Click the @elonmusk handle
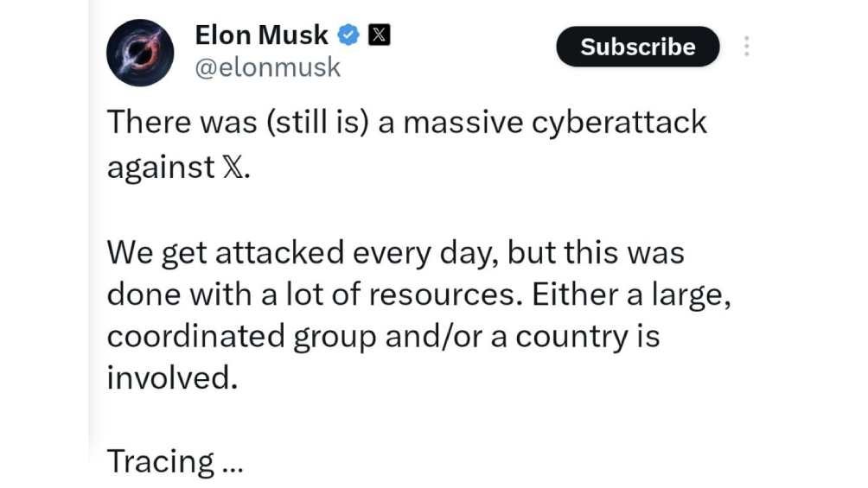Screen dimensions: 868x488 coord(268,67)
